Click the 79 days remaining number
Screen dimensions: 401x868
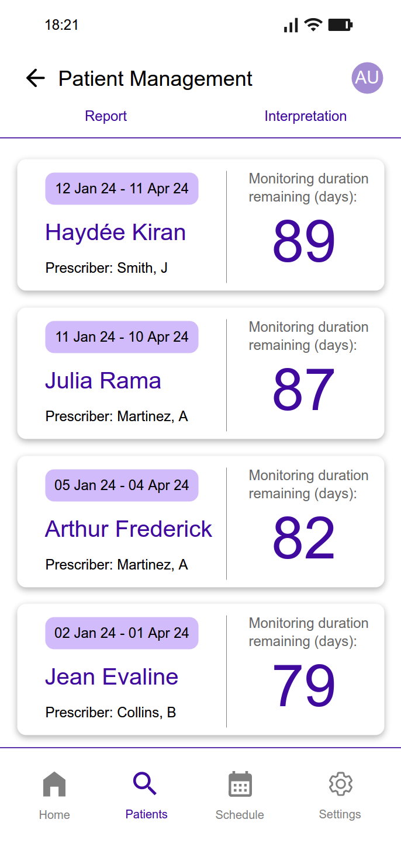pos(304,686)
